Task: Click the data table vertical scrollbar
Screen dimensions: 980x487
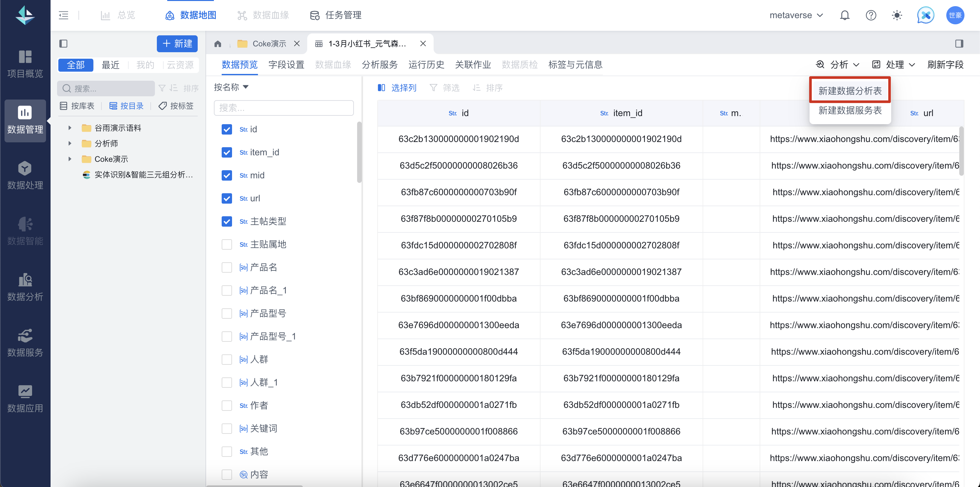Action: point(961,151)
